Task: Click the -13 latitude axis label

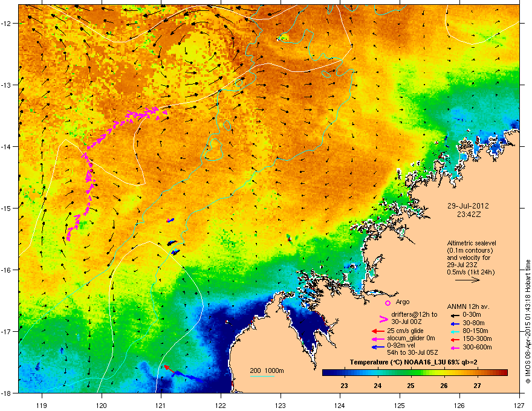Action: click(6, 85)
